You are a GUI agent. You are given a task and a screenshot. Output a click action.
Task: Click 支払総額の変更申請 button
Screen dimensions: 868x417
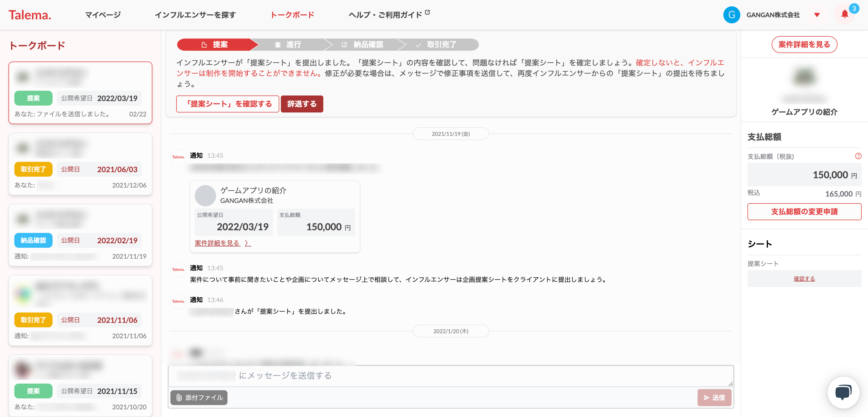point(804,211)
